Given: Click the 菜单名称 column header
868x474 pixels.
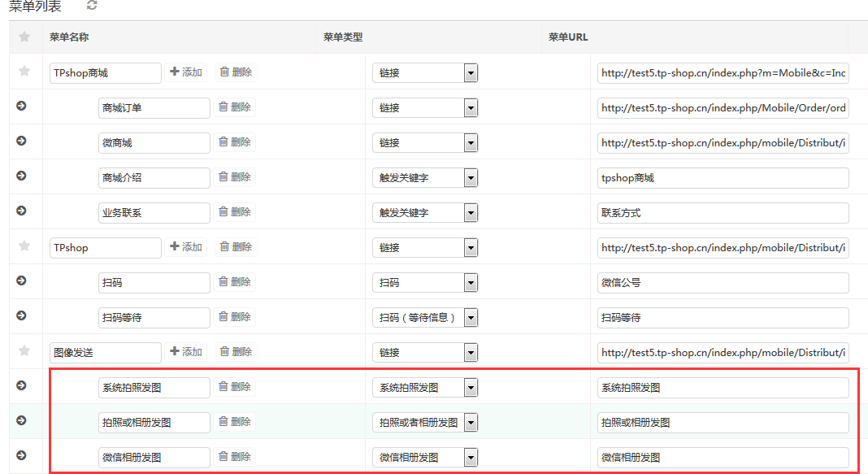Looking at the screenshot, I should tap(69, 37).
